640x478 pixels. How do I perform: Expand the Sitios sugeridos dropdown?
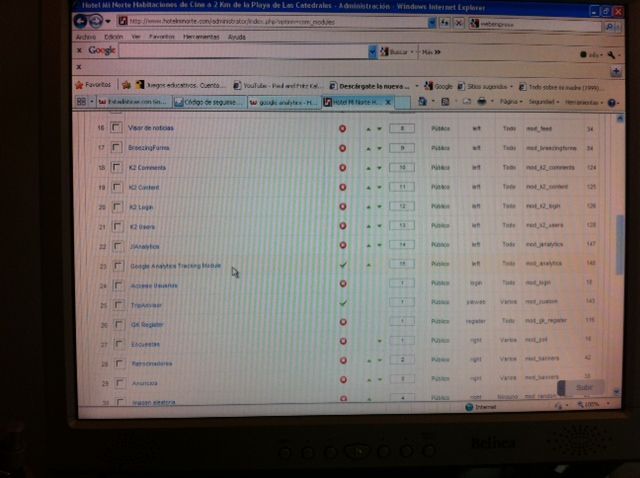tap(511, 87)
